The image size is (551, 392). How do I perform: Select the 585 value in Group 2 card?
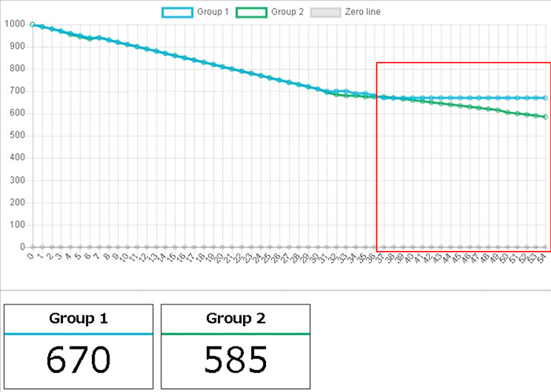click(x=235, y=361)
